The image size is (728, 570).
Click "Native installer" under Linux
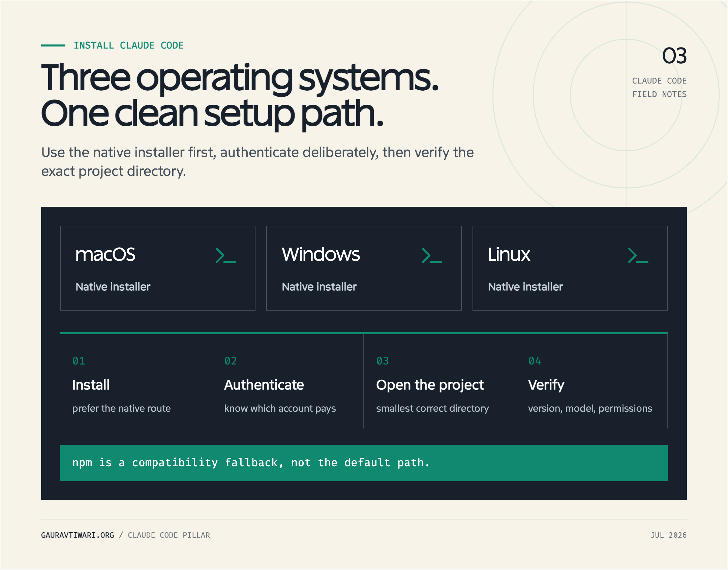[x=525, y=287]
